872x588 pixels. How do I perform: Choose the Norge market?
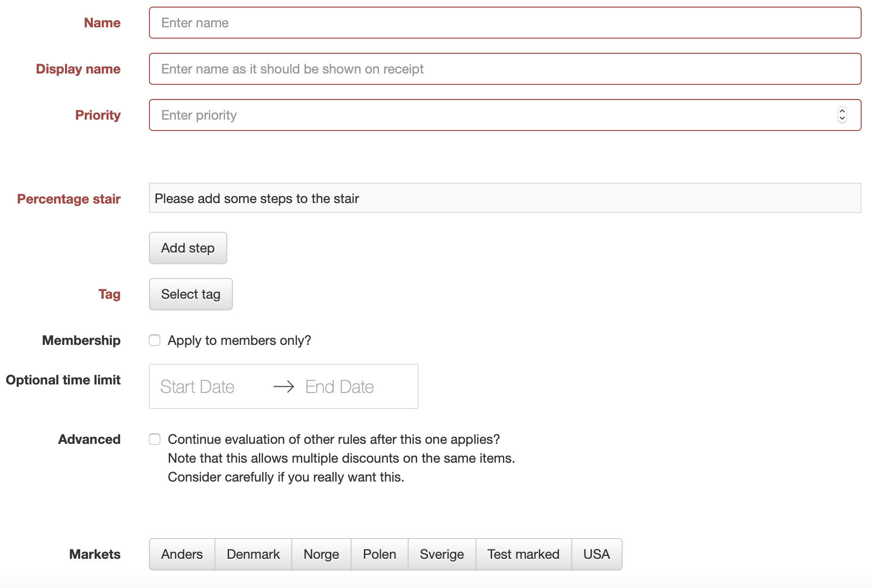321,554
